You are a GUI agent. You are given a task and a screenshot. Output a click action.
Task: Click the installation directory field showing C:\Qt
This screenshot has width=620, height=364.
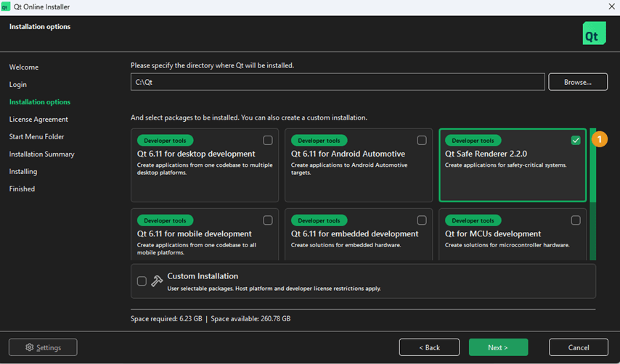[x=338, y=82]
